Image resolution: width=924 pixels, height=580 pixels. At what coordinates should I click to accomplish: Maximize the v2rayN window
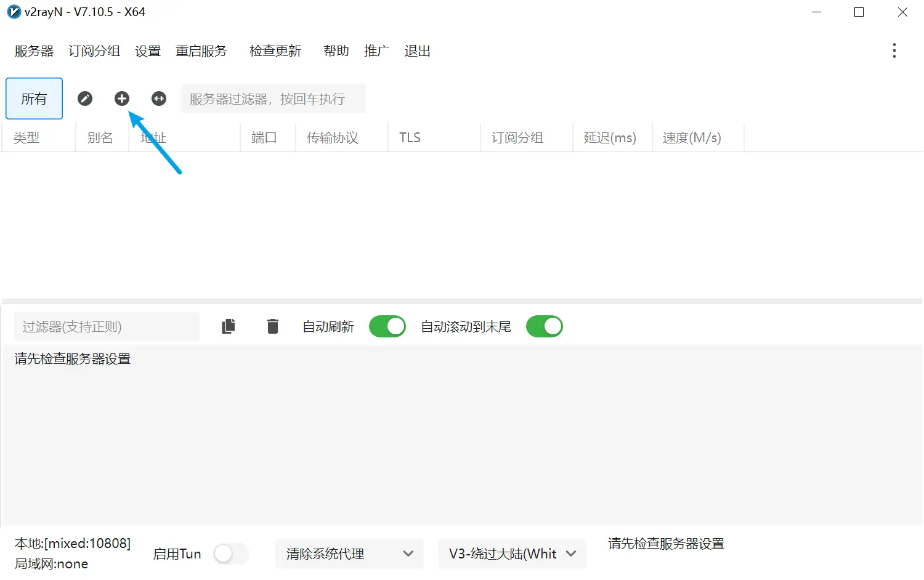859,12
